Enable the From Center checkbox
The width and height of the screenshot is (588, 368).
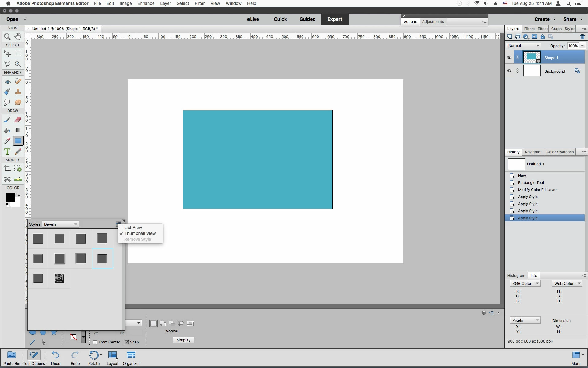[95, 342]
